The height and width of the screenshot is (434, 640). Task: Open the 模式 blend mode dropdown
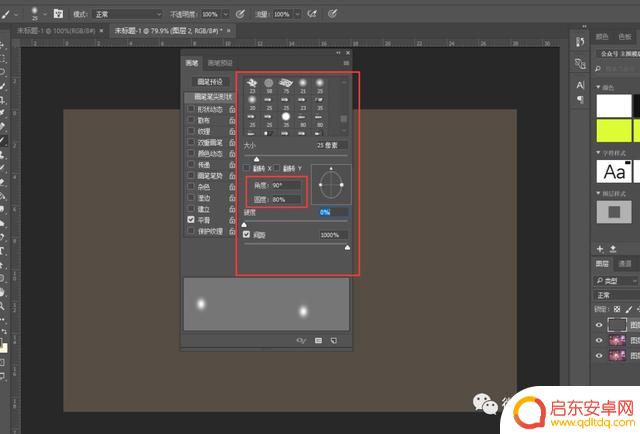(128, 14)
